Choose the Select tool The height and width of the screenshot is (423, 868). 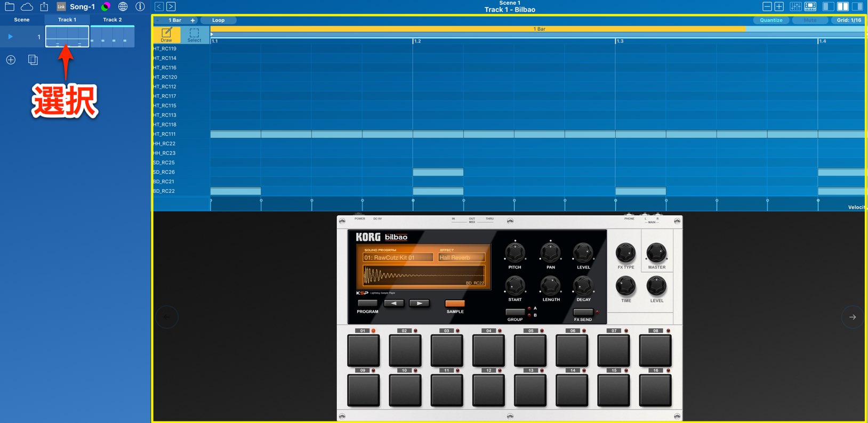195,35
